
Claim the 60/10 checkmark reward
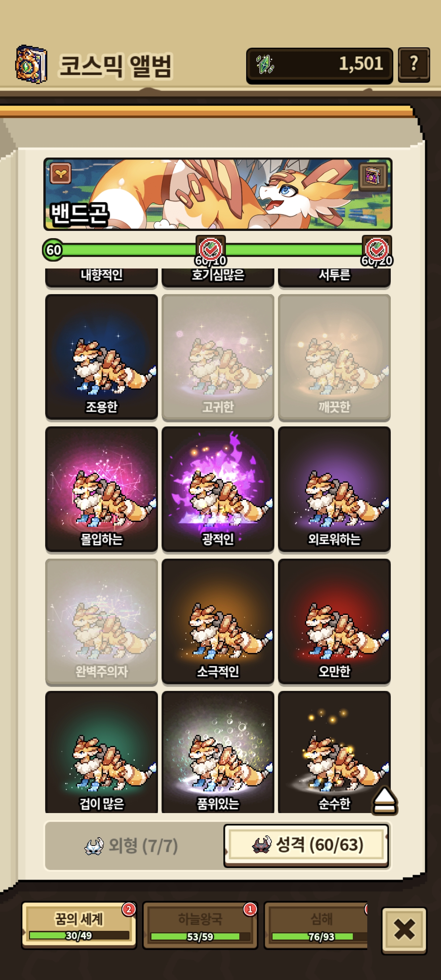[x=211, y=250]
